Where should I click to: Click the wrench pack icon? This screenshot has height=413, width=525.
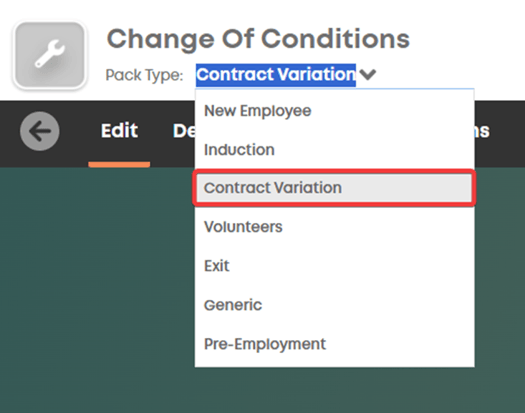point(50,55)
